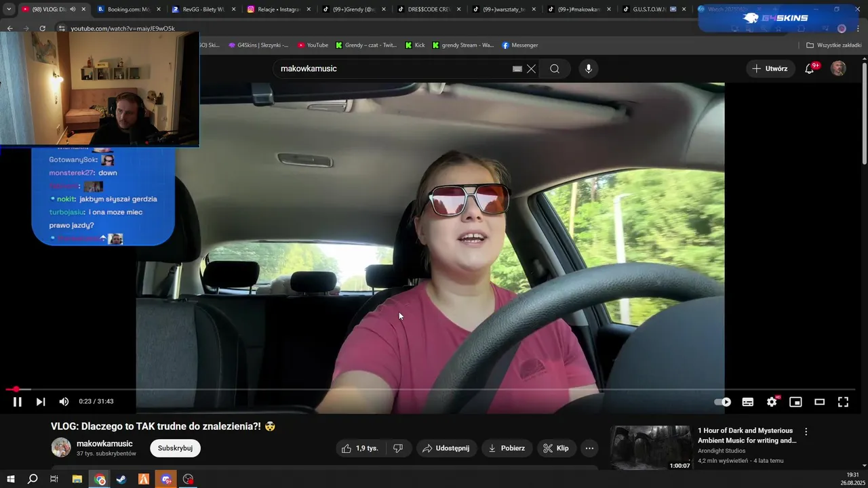Open the makowkamusic channel name link
This screenshot has height=488, width=868.
[x=104, y=443]
